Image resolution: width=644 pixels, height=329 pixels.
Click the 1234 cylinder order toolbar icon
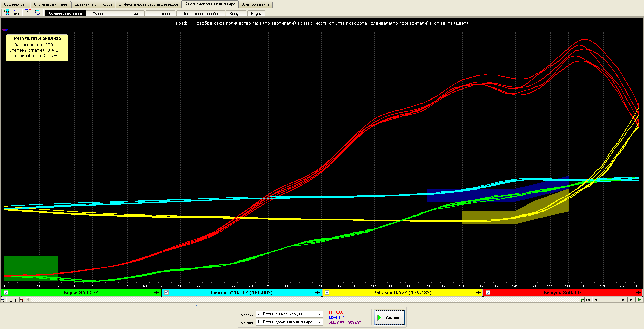pos(16,13)
